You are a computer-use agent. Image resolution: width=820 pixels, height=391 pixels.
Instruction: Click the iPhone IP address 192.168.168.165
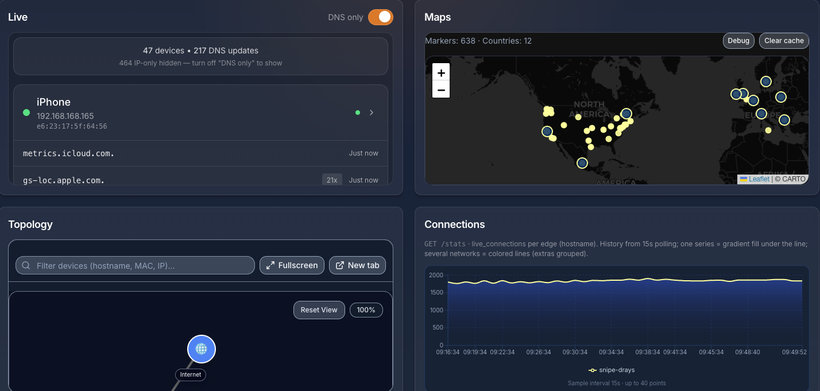tap(65, 116)
